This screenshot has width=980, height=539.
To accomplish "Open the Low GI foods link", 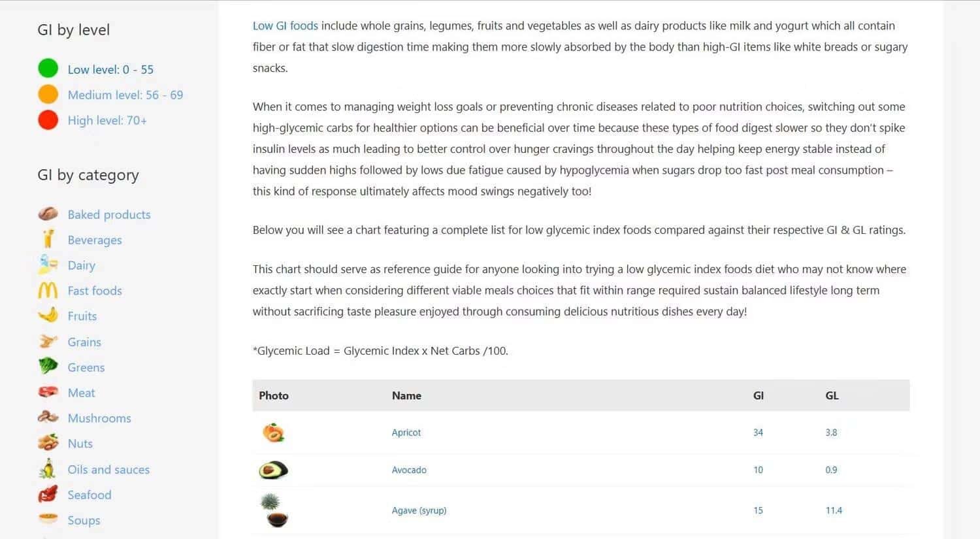I will pyautogui.click(x=286, y=26).
